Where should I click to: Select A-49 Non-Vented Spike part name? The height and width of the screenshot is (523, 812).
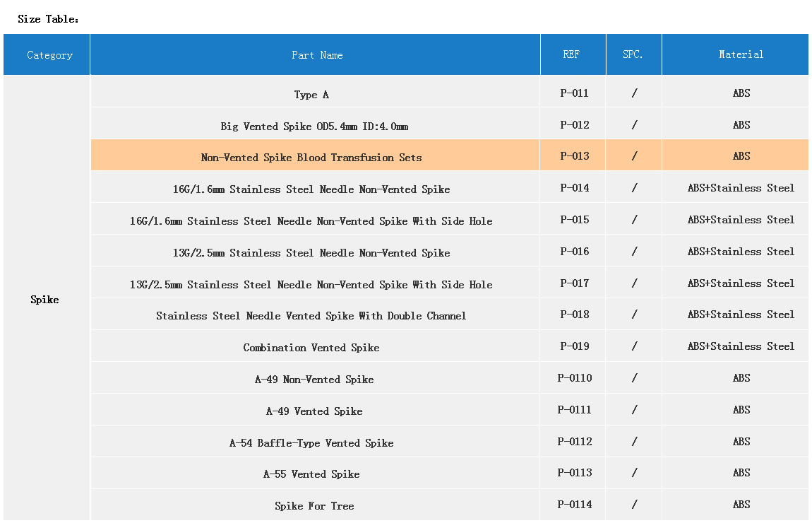point(314,380)
